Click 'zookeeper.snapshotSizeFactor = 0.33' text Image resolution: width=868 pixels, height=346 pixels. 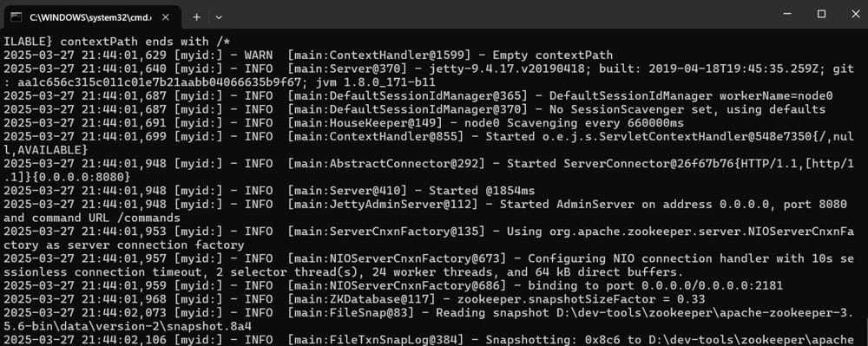point(581,299)
